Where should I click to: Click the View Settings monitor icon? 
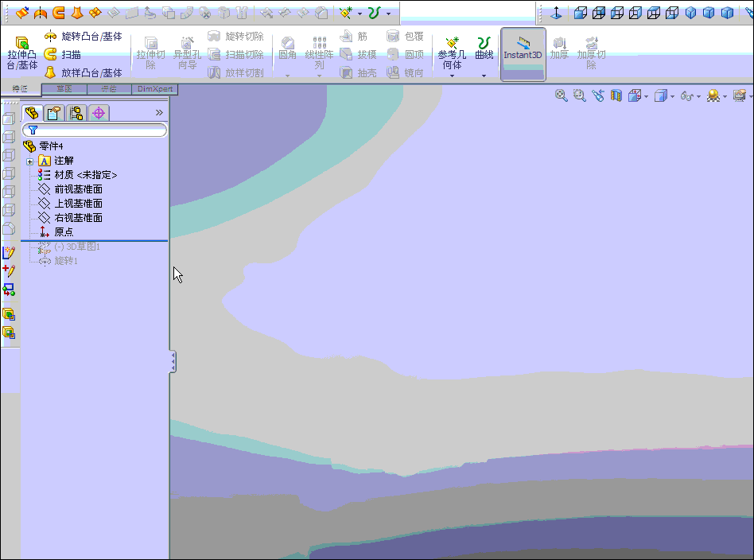click(x=740, y=95)
